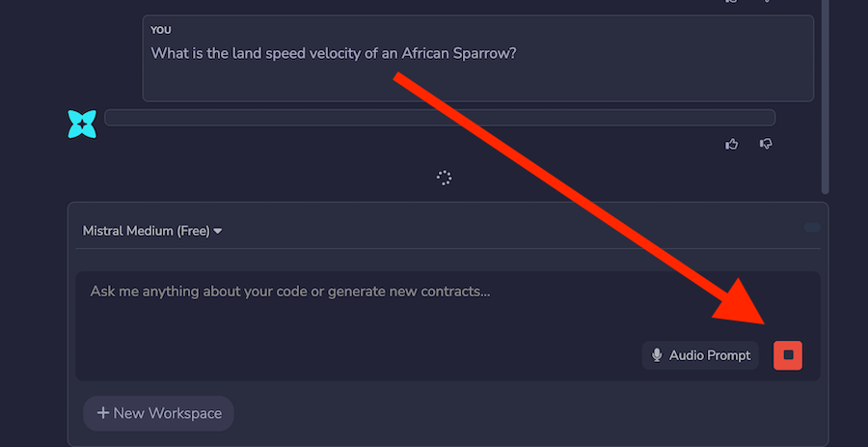Create a New Workspace
868x447 pixels.
[158, 413]
